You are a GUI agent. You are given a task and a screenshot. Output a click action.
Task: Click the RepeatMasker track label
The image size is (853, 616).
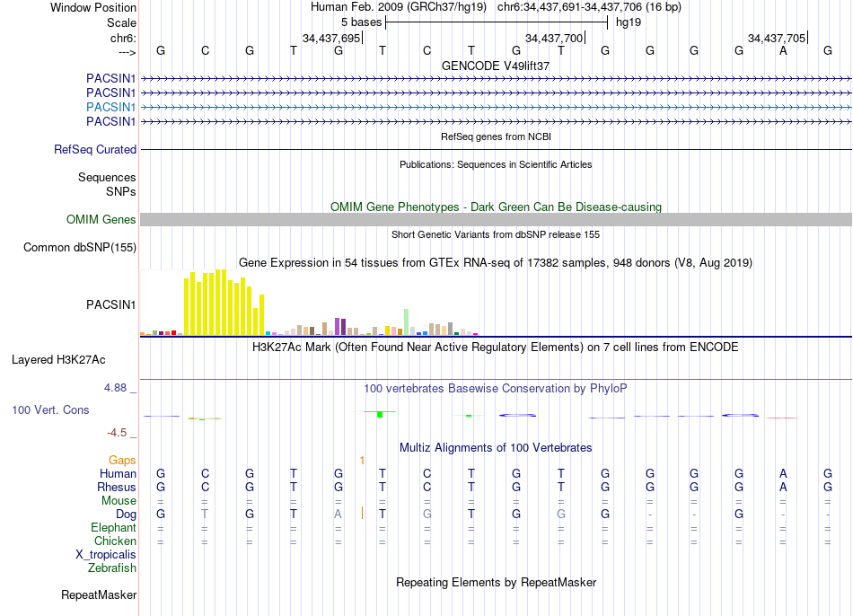click(x=99, y=594)
